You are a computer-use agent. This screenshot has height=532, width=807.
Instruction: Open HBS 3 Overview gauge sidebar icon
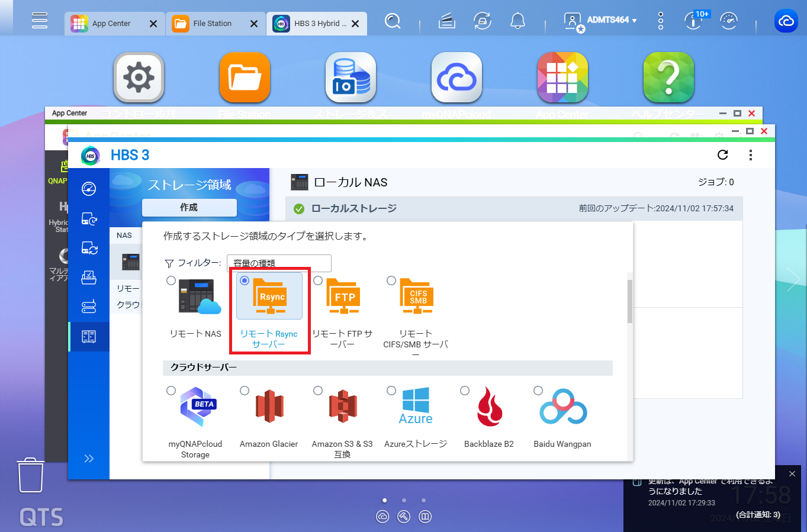(x=89, y=189)
